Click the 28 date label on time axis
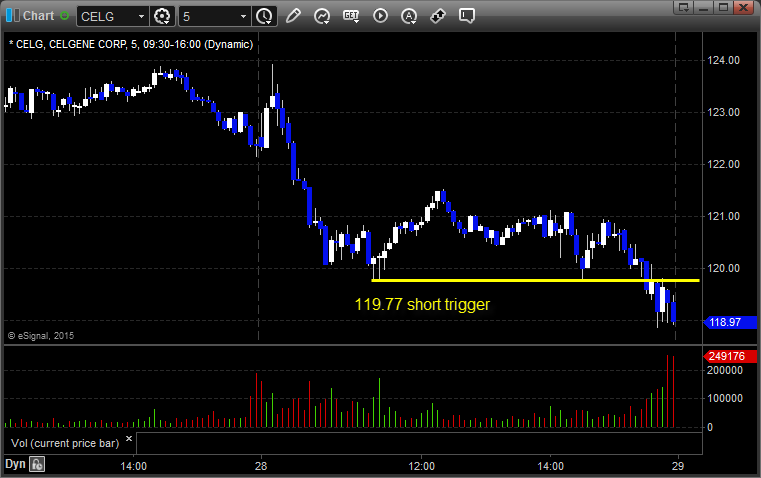Image resolution: width=761 pixels, height=478 pixels. [261, 466]
